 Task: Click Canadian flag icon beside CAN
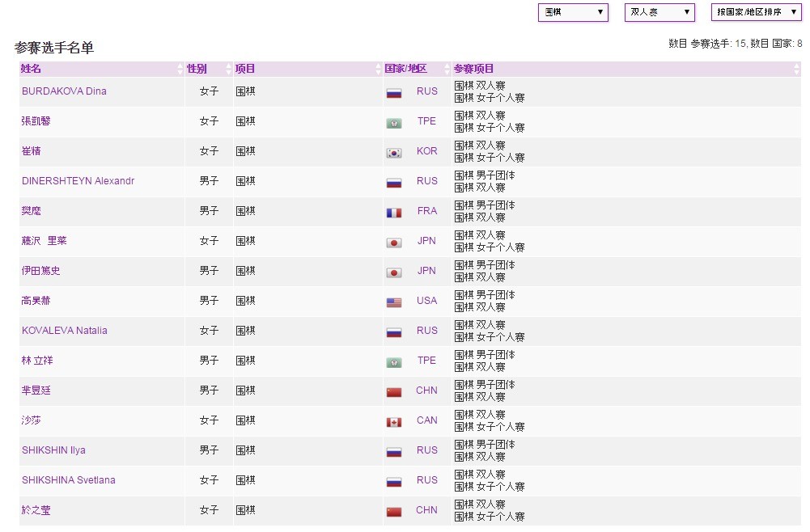(x=394, y=423)
